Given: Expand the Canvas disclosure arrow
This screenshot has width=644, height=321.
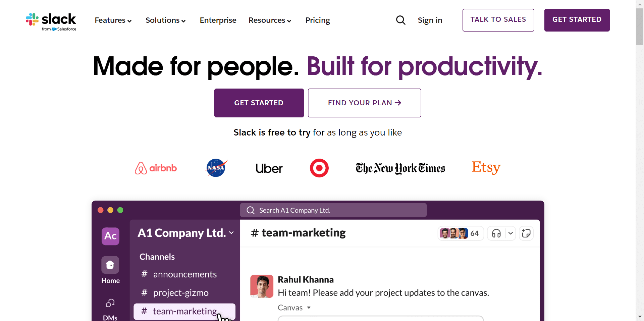Looking at the screenshot, I should (x=309, y=308).
